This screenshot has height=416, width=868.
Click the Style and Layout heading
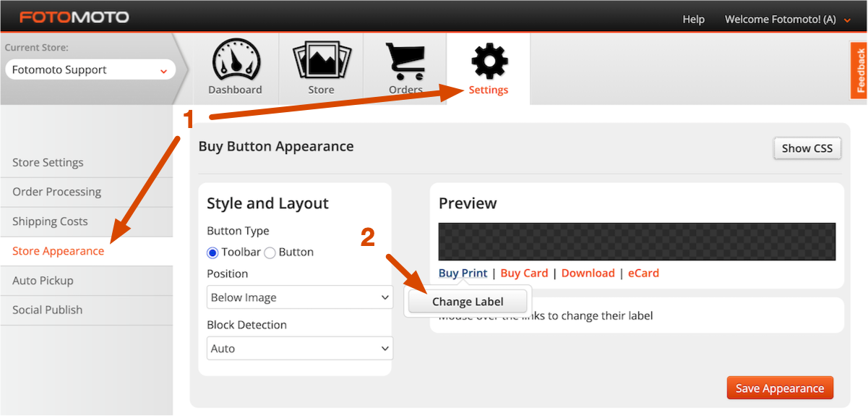coord(267,203)
